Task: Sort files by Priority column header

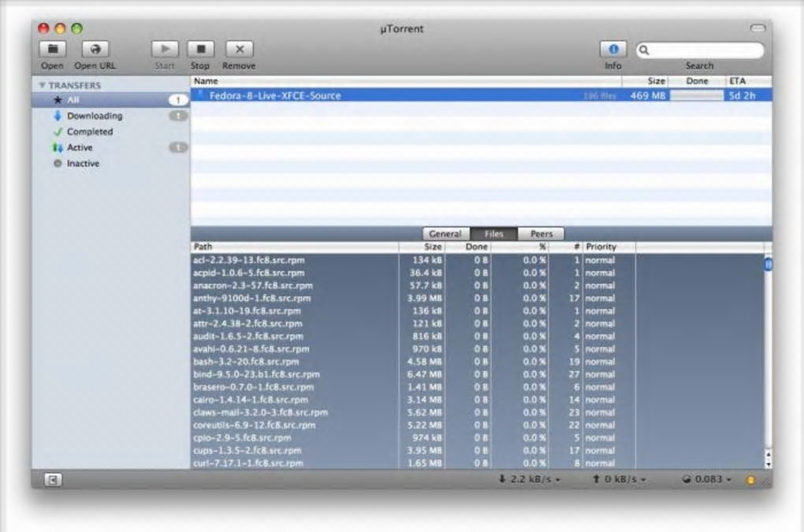Action: point(609,247)
